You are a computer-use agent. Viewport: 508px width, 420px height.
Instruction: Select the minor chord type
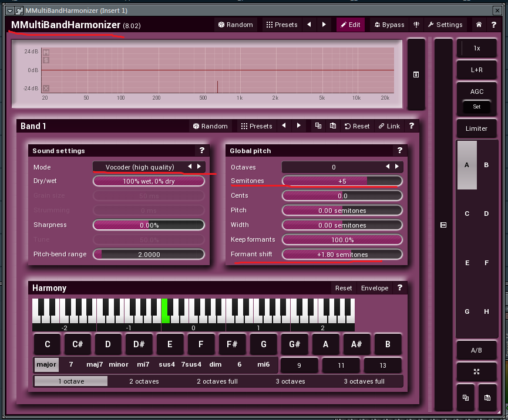coord(119,365)
